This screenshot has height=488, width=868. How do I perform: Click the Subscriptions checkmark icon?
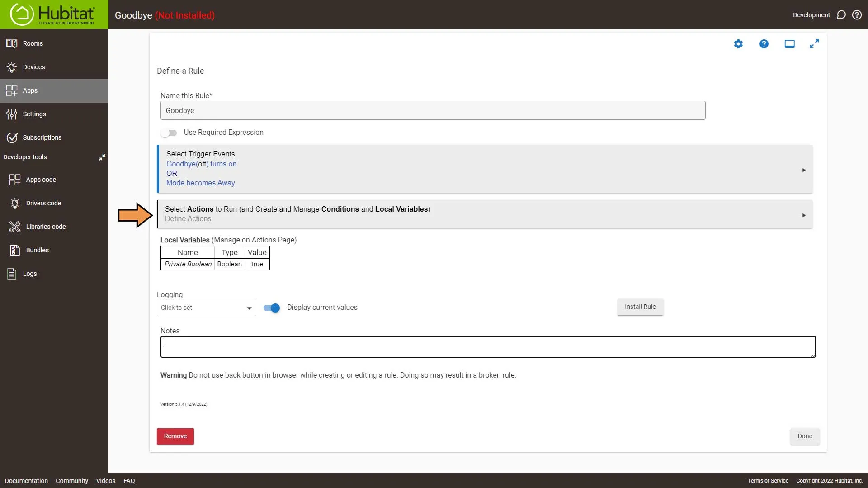(x=12, y=137)
